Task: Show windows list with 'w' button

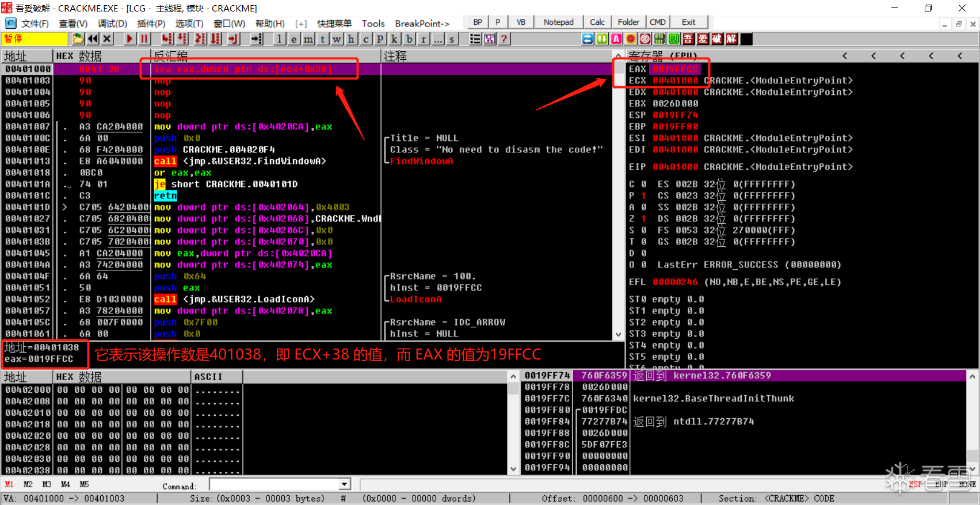Action: pos(337,39)
